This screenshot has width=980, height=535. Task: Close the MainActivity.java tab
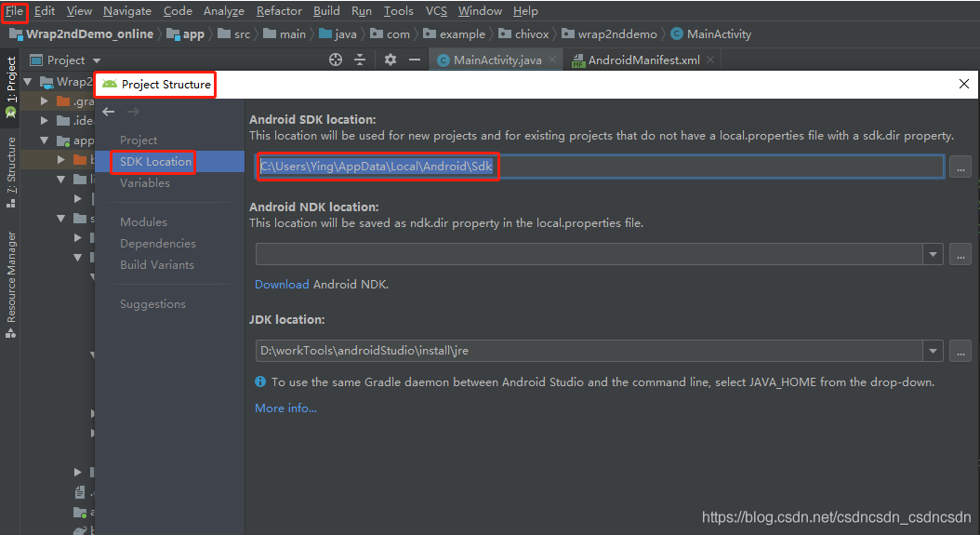(x=552, y=60)
